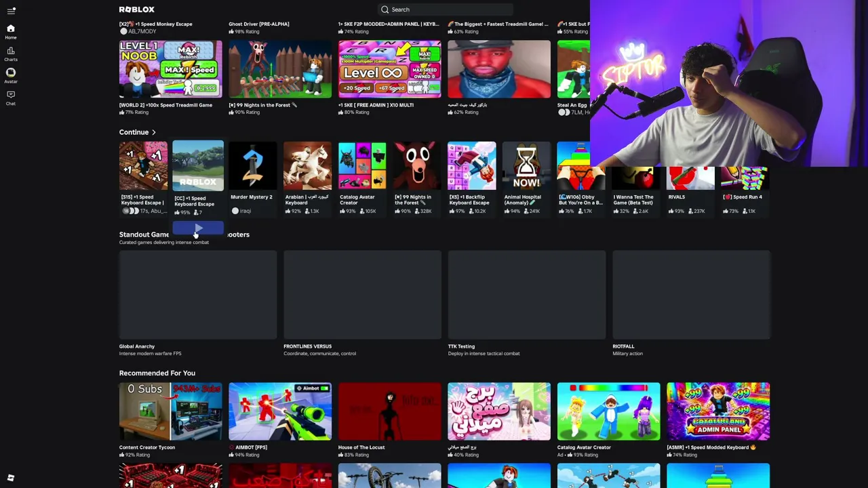Click the Obby But You're On a B... title
This screenshot has width=868, height=488.
(x=581, y=200)
